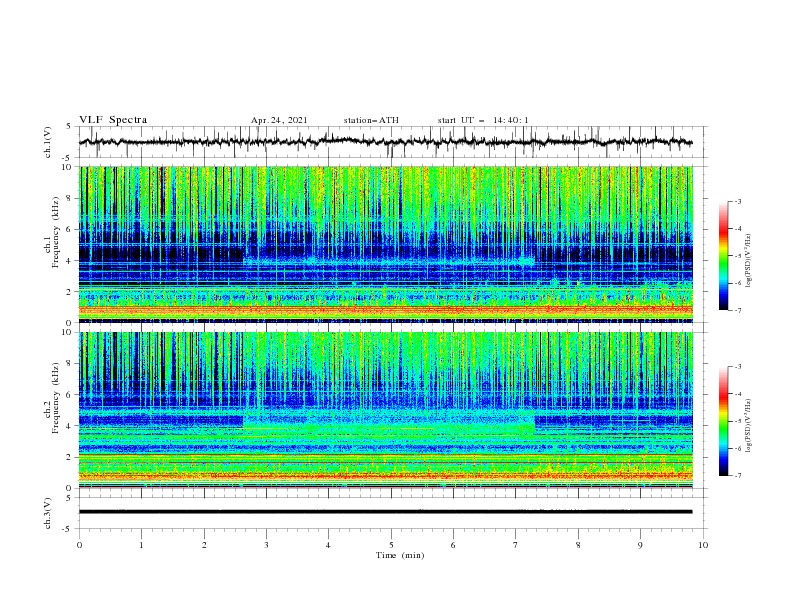The image size is (792, 612).
Task: Click time axis tick label "4"
Action: coord(328,545)
